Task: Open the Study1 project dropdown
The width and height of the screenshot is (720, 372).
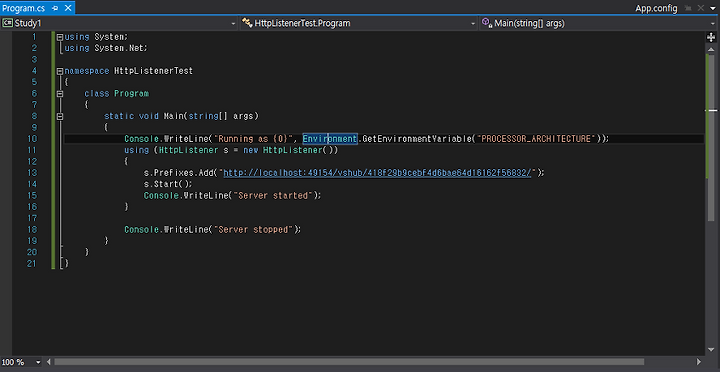Action: (x=233, y=23)
